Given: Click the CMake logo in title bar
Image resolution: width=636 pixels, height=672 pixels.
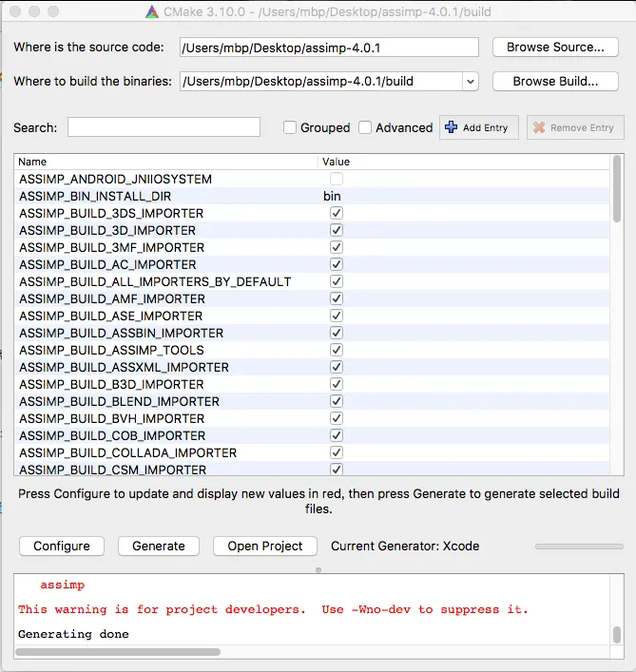Looking at the screenshot, I should tap(152, 12).
